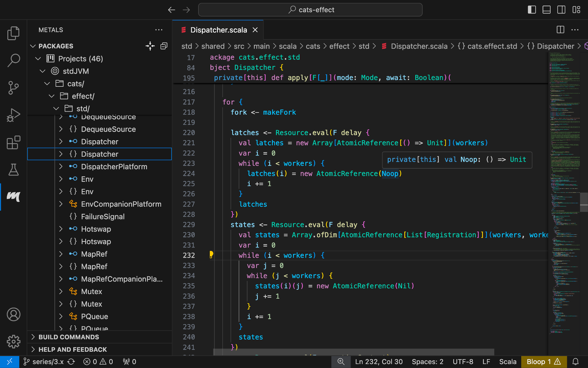Viewport: 588px width, 368px height.
Task: Open the Source Control view
Action: 13,88
